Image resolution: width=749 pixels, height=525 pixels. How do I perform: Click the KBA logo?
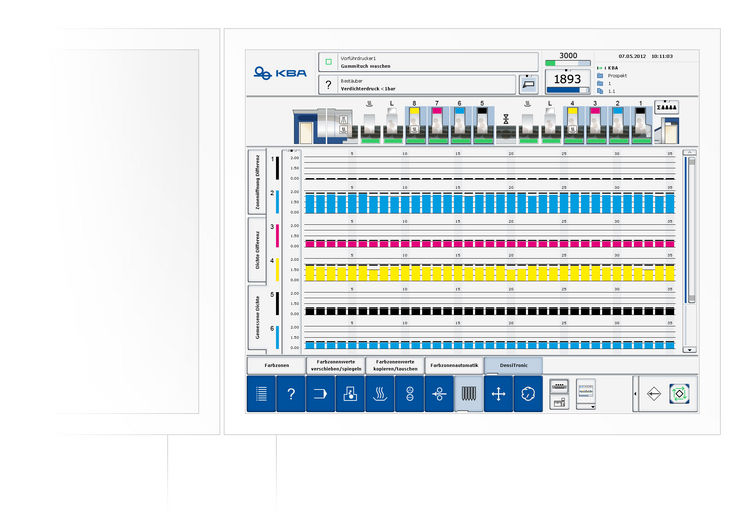coord(279,73)
